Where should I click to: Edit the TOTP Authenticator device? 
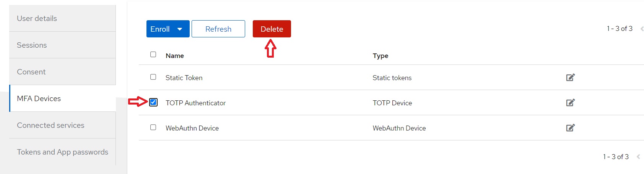(570, 103)
